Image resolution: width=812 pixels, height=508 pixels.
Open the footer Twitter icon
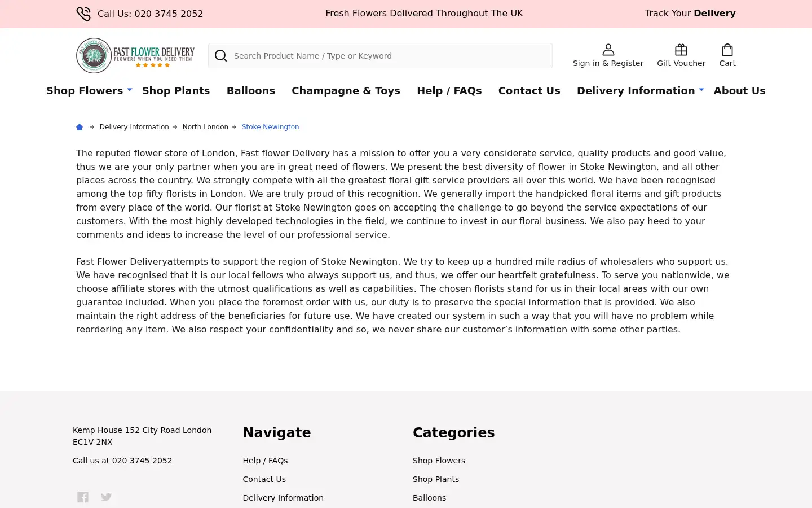click(x=106, y=497)
